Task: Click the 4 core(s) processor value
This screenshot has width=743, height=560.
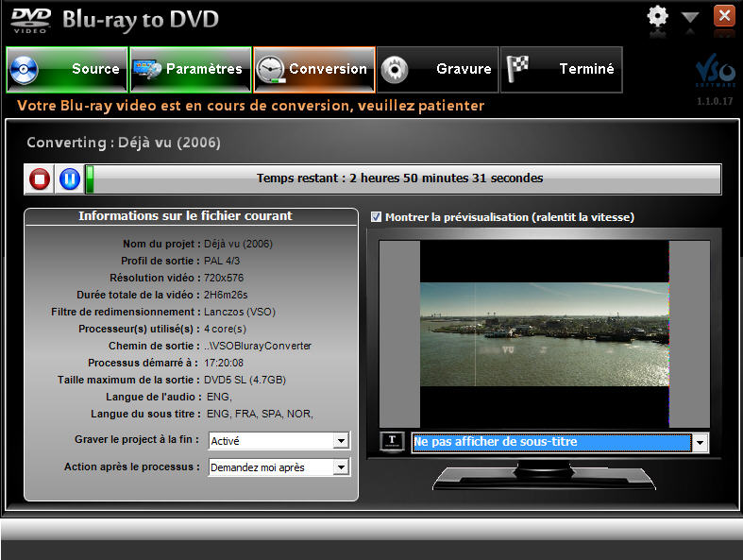Action: coord(225,329)
